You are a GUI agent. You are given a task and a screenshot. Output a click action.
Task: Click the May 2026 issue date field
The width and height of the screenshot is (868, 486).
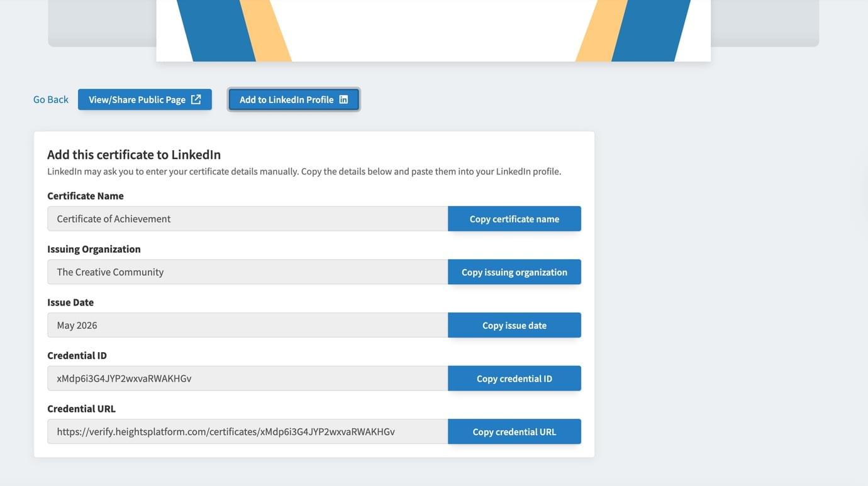[248, 325]
